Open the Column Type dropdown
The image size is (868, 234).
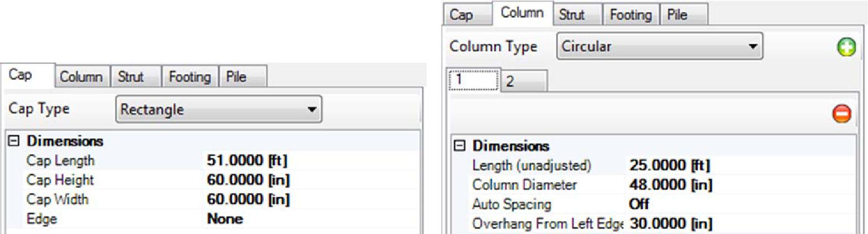click(x=660, y=46)
